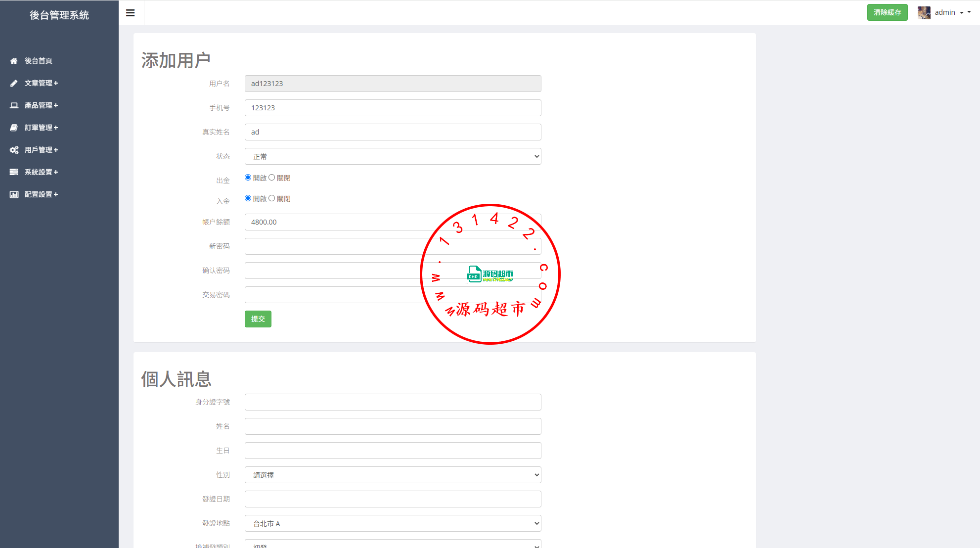980x548 pixels.
Task: Click the green 提交 button
Action: tap(258, 319)
